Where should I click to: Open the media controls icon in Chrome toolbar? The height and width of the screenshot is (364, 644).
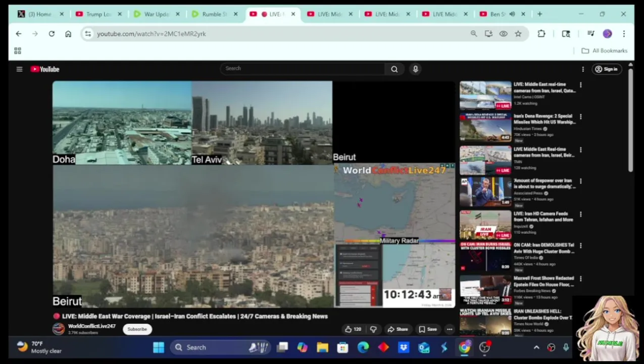(590, 34)
